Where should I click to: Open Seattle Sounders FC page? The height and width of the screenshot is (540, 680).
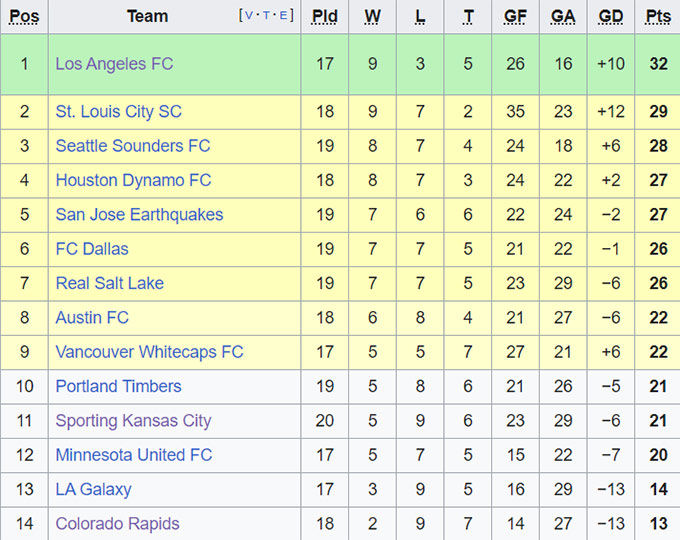click(132, 146)
